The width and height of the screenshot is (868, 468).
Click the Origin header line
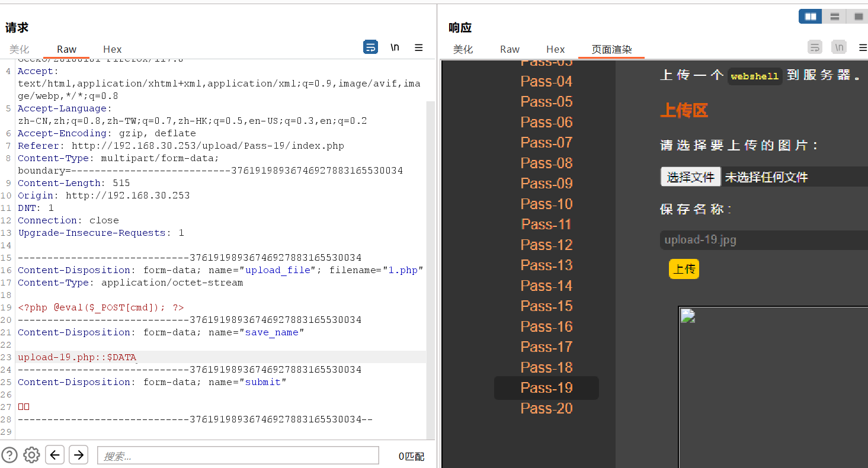104,195
